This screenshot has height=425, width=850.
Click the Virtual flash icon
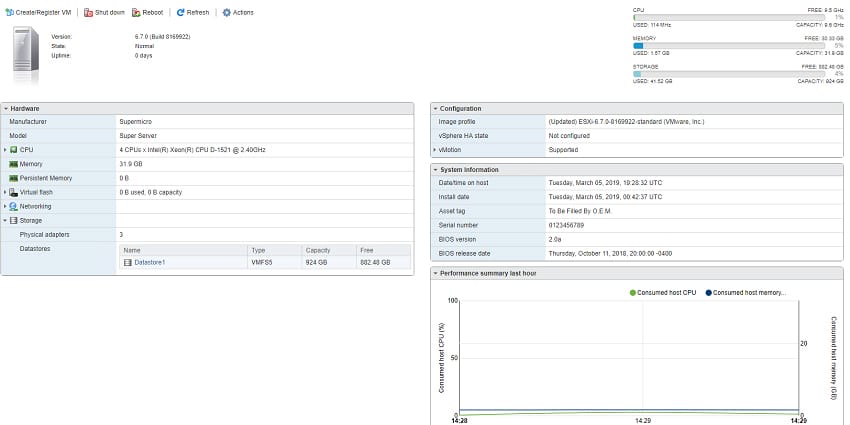(x=14, y=192)
